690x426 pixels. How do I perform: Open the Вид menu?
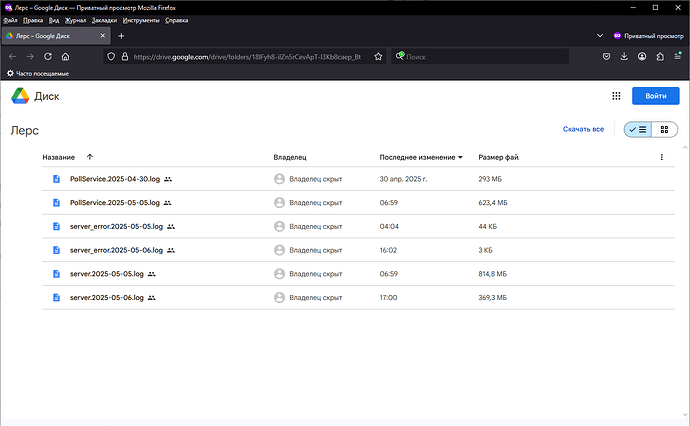pos(54,20)
